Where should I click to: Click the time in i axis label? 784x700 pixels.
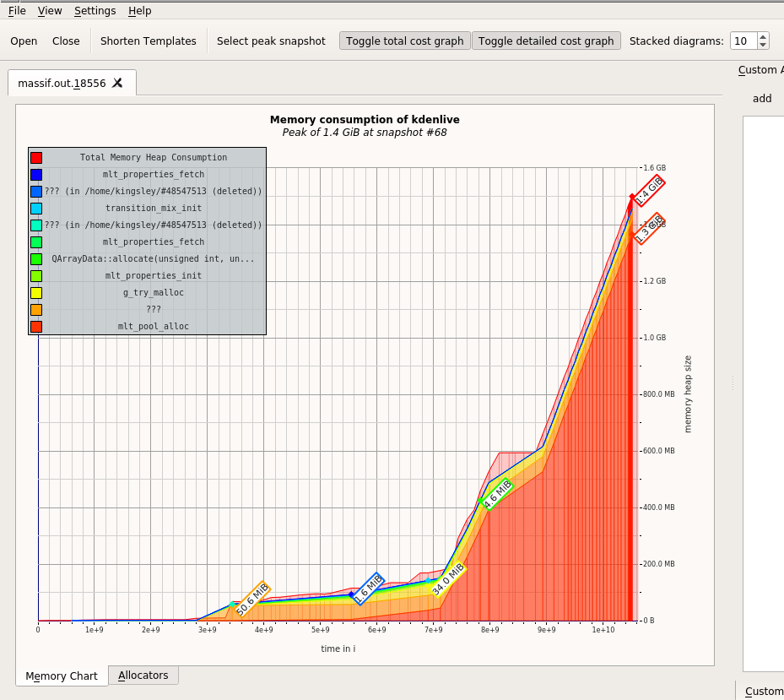pos(338,649)
